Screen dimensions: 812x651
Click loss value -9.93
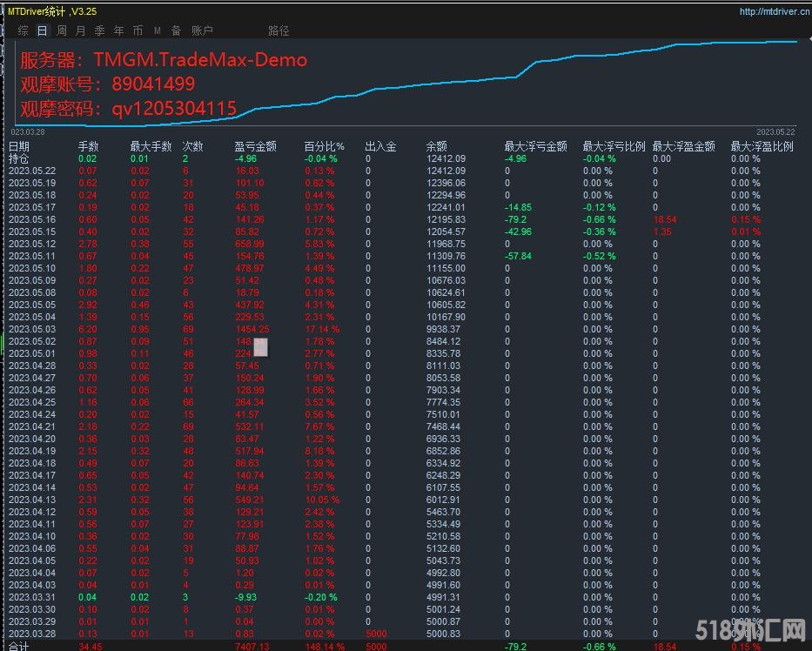tap(245, 597)
